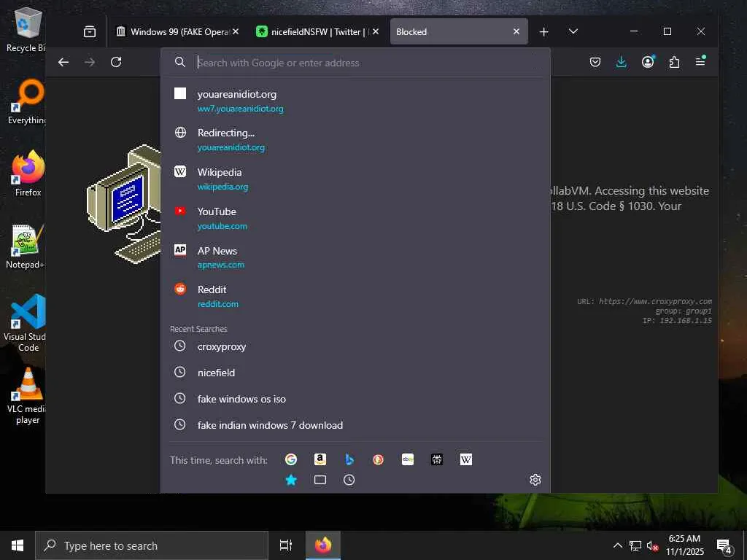Screen dimensions: 747x560
Task: Go back with the back arrow
Action: pos(63,63)
